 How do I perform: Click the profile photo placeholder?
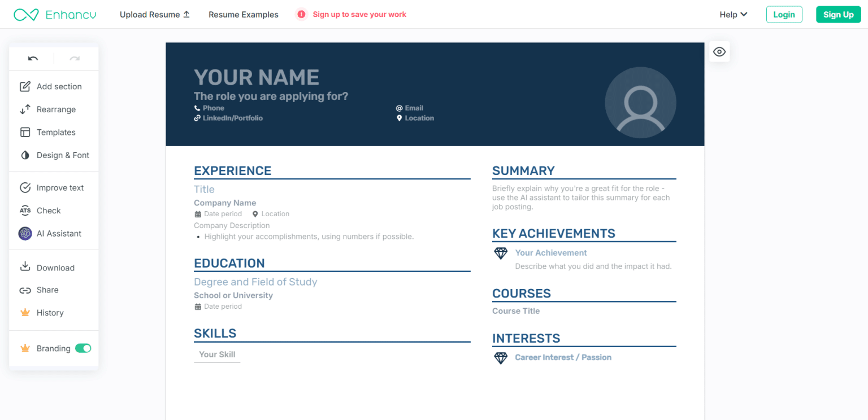point(640,103)
